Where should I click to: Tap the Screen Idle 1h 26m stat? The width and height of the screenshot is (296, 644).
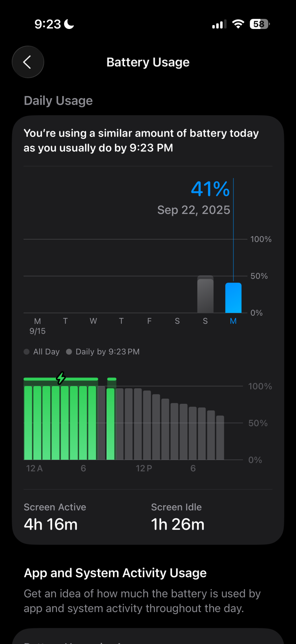178,517
